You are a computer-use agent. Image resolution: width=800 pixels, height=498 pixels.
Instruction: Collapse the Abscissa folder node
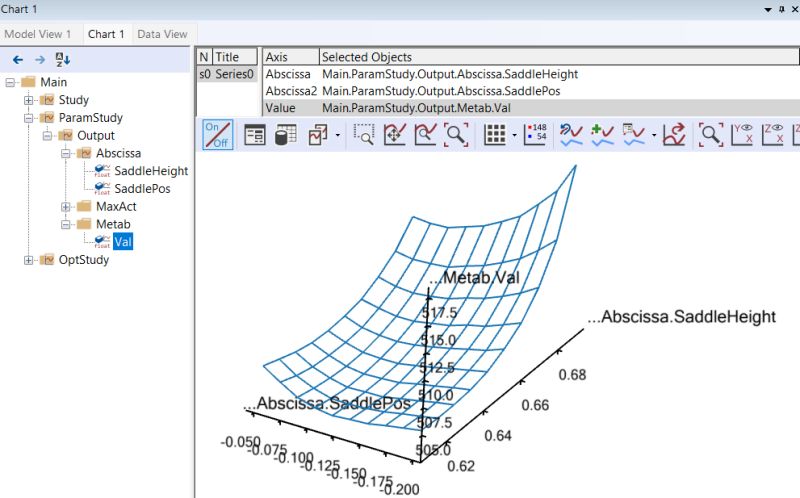click(65, 153)
